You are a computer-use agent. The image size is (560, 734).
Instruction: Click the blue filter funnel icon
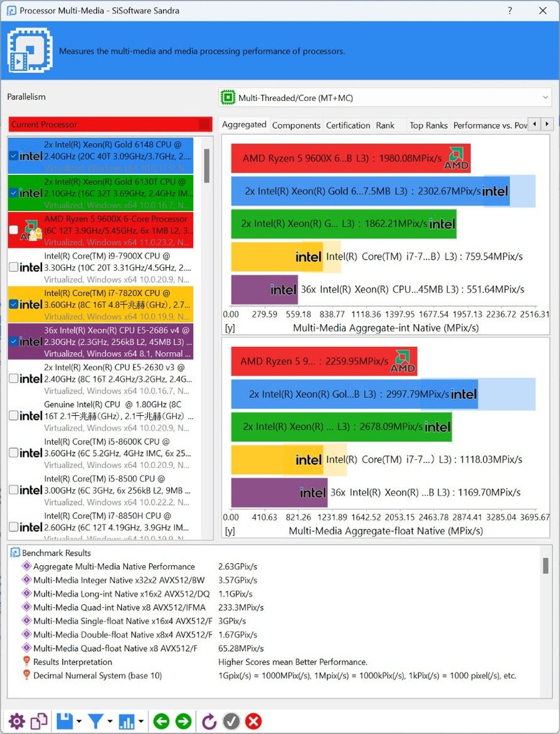click(95, 721)
